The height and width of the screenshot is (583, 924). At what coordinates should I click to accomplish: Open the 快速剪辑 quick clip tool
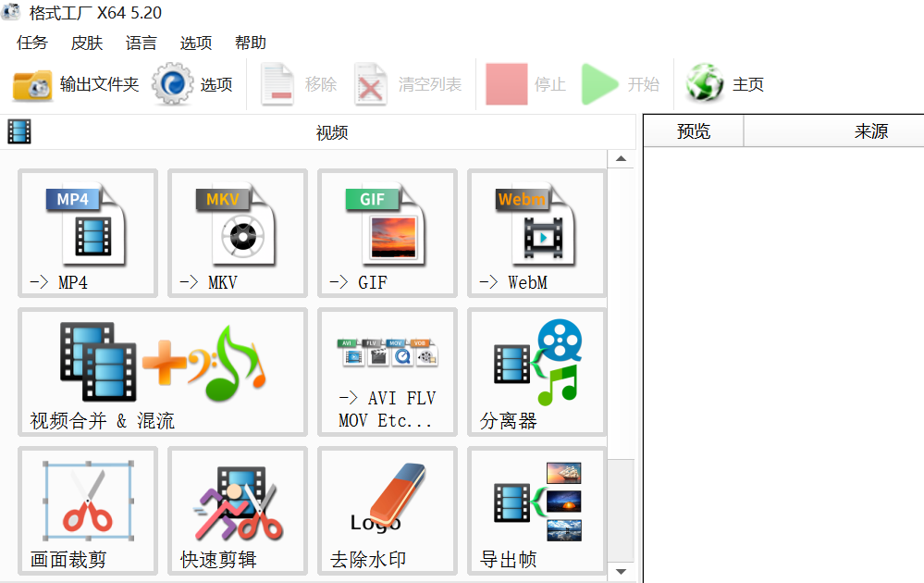[x=238, y=511]
